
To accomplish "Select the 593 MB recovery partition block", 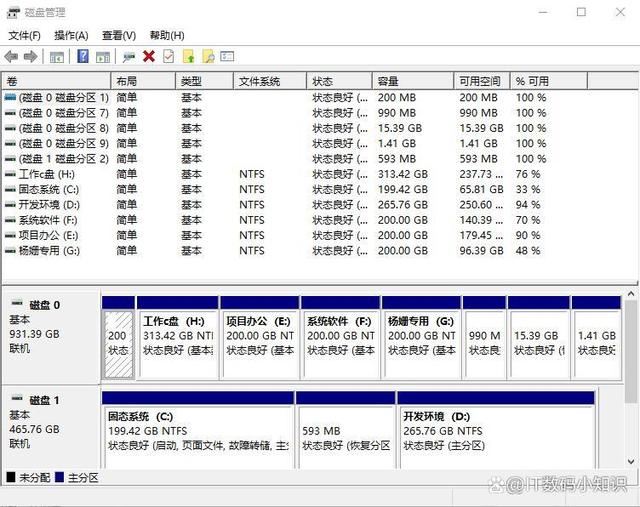I will [346, 430].
